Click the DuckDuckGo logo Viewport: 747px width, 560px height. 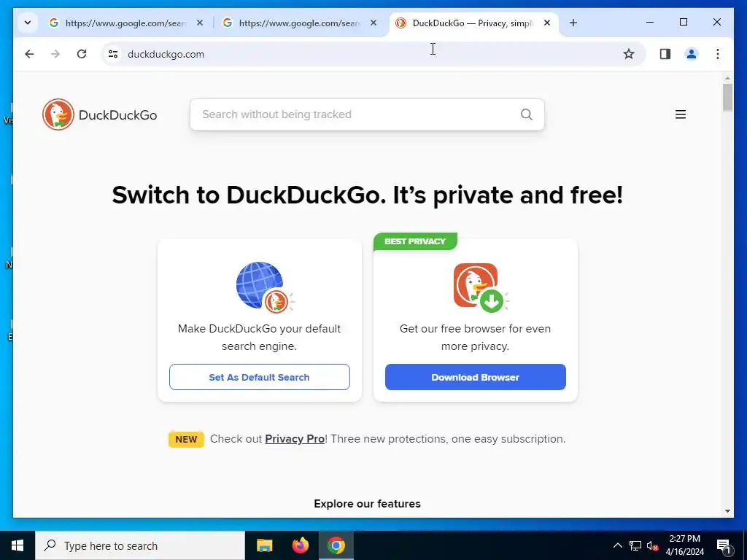99,114
